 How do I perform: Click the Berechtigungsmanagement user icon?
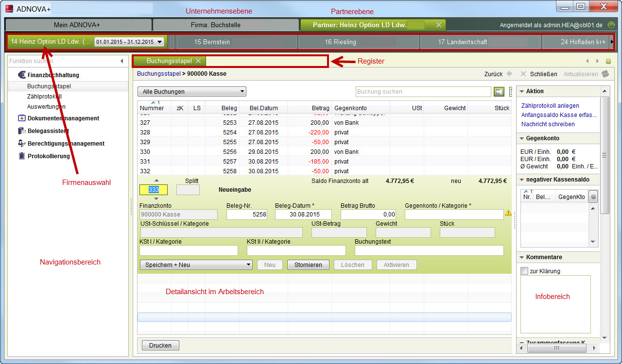click(21, 143)
